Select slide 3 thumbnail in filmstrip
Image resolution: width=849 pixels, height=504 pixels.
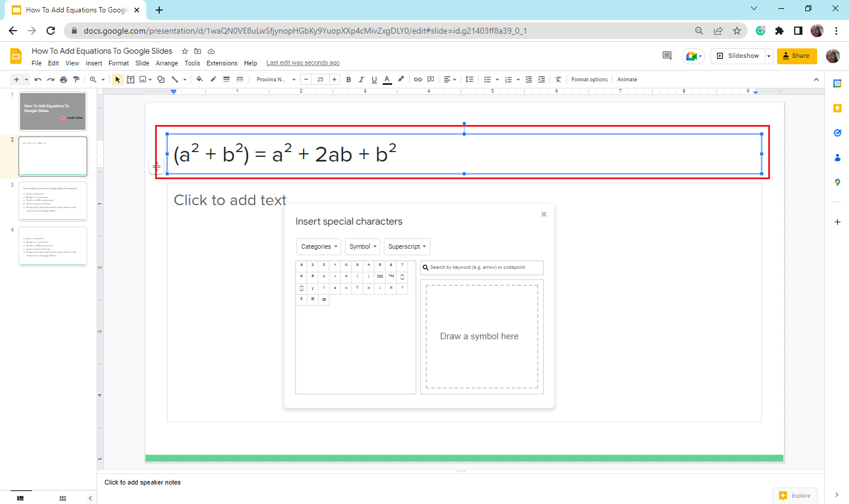tap(52, 201)
